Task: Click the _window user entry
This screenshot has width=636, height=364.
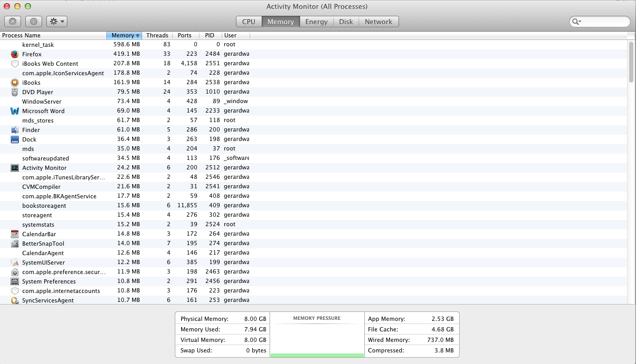Action: tap(236, 102)
